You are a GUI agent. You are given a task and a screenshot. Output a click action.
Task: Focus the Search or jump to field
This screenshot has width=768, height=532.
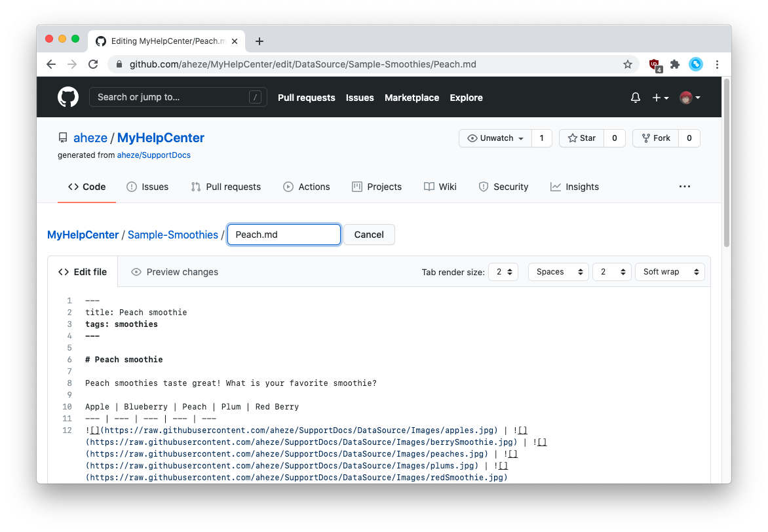point(178,97)
